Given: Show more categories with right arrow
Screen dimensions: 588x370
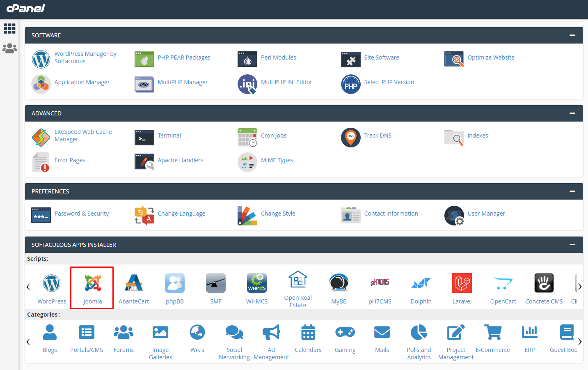Looking at the screenshot, I should click(x=580, y=342).
